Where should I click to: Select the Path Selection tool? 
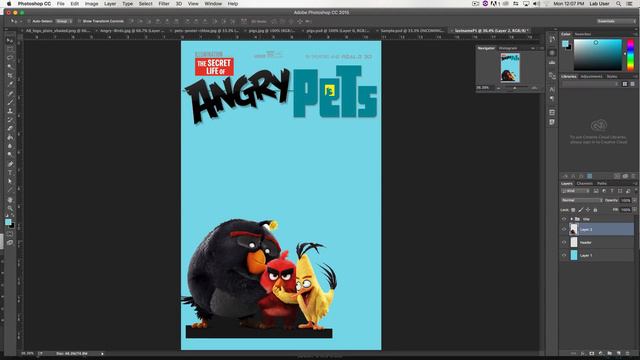pyautogui.click(x=10, y=181)
